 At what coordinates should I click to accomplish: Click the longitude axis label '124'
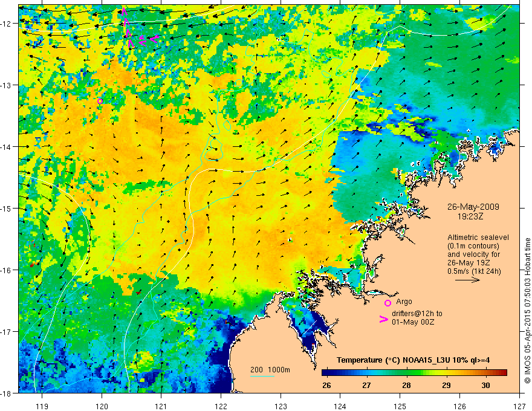click(x=340, y=406)
